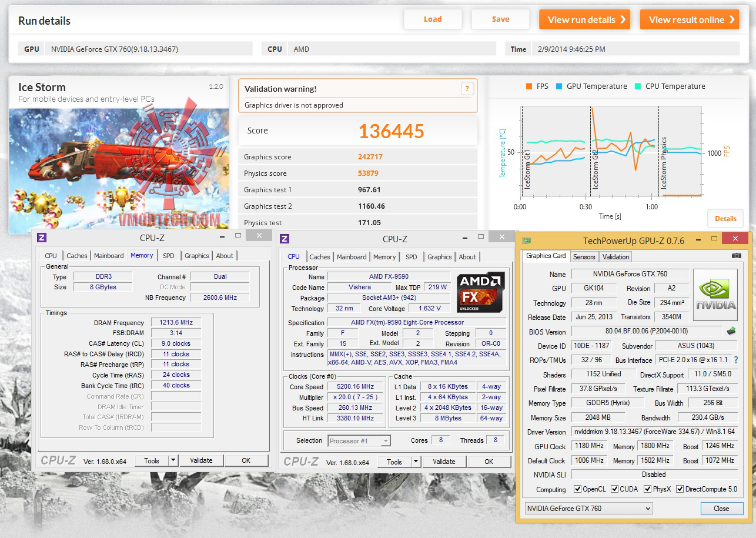Click OK in the CPU-Z processor window

[489, 462]
